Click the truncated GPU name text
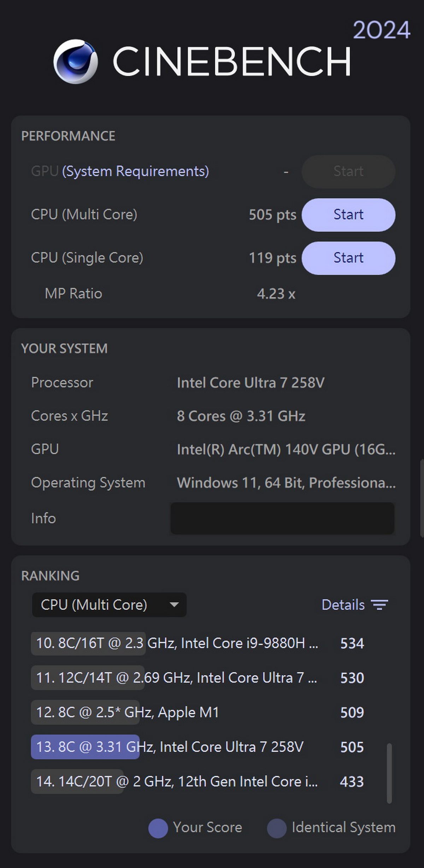Viewport: 424px width, 868px height. coord(286,450)
